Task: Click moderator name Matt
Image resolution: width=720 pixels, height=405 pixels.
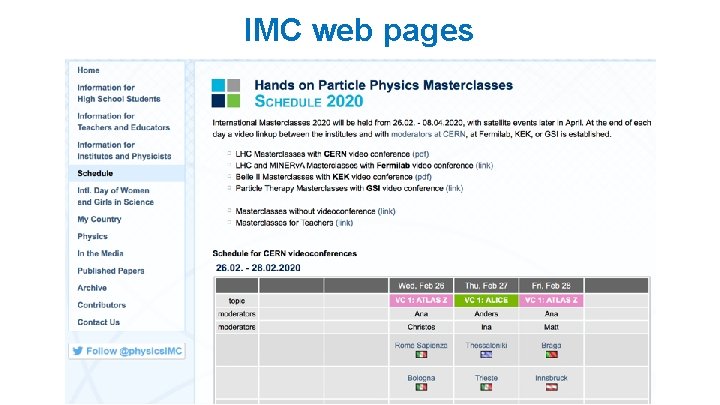Action: (551, 327)
